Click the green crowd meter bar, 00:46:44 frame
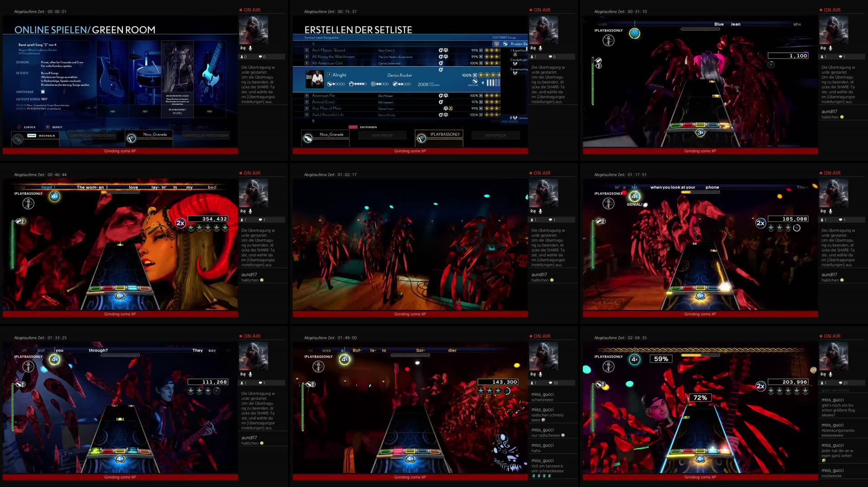Screen dimensions: 868x487 [x=13, y=245]
